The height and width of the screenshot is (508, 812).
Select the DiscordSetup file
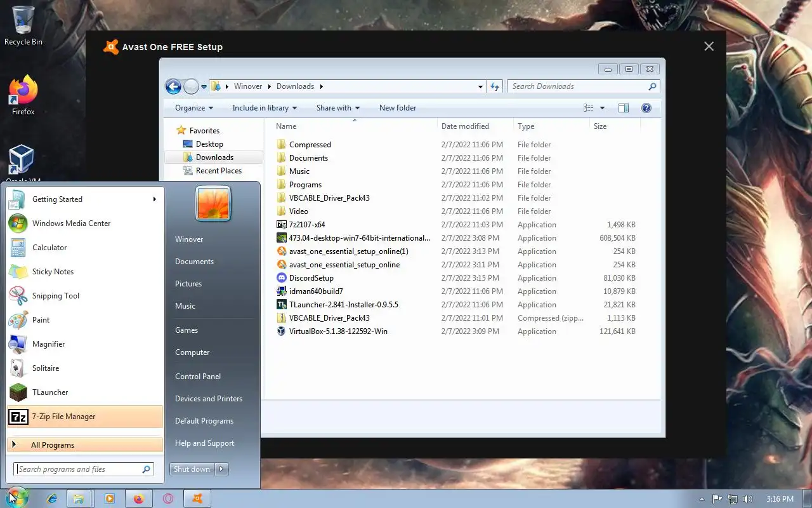coord(311,278)
